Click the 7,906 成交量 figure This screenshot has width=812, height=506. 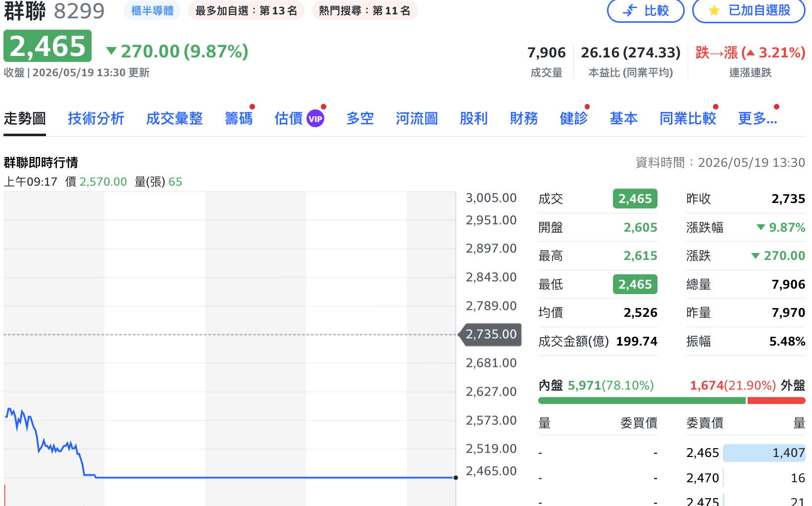(547, 52)
